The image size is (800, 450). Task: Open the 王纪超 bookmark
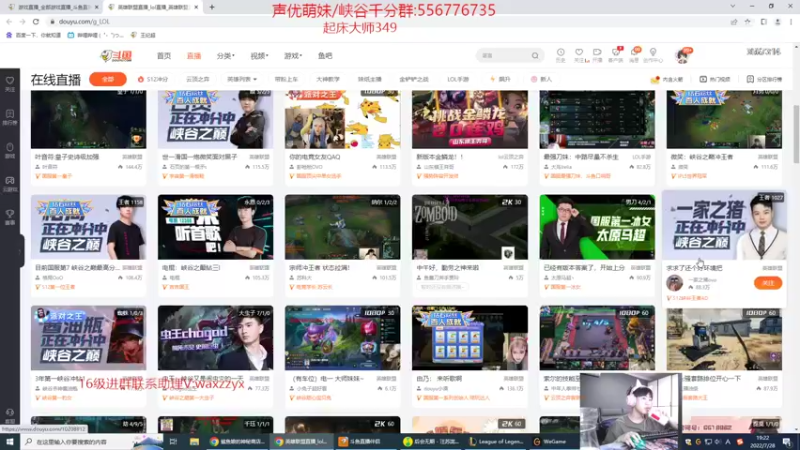coord(143,35)
